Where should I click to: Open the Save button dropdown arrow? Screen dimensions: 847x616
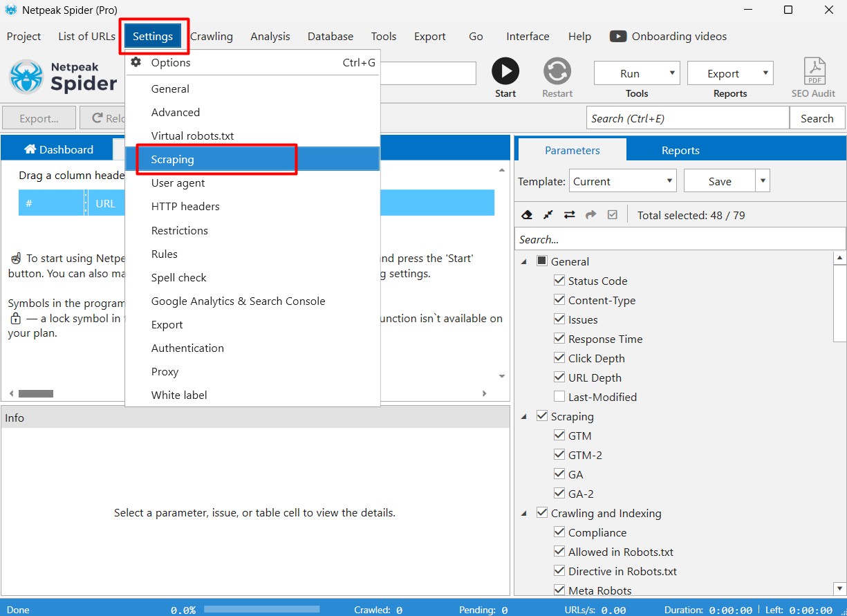pyautogui.click(x=763, y=181)
